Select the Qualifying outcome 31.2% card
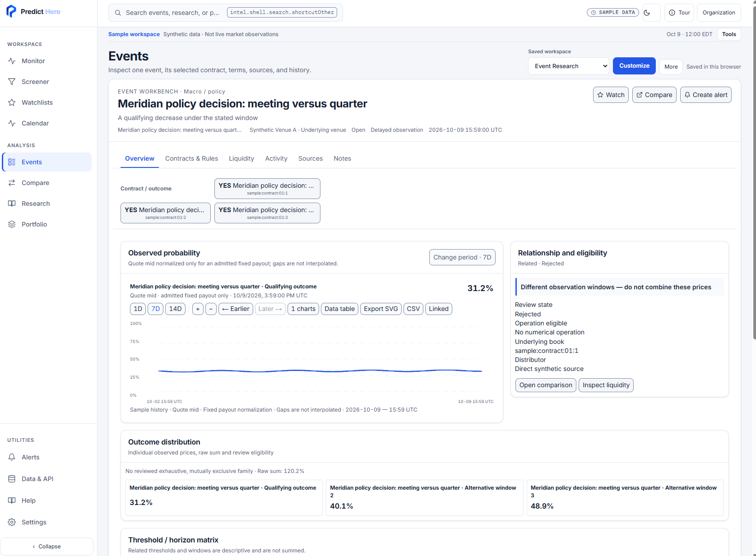The image size is (756, 556). click(224, 497)
